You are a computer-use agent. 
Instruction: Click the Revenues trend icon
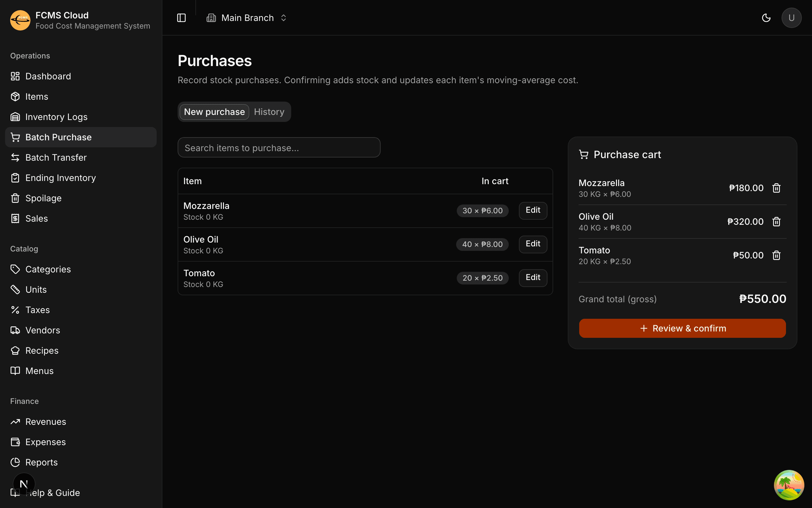(15, 422)
